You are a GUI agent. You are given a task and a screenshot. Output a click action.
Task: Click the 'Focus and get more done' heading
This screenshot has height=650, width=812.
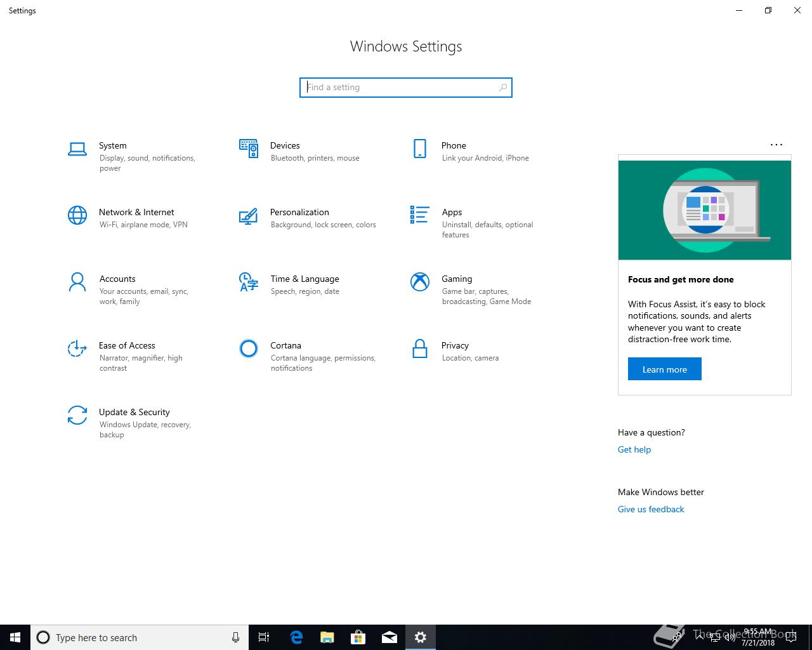tap(681, 279)
